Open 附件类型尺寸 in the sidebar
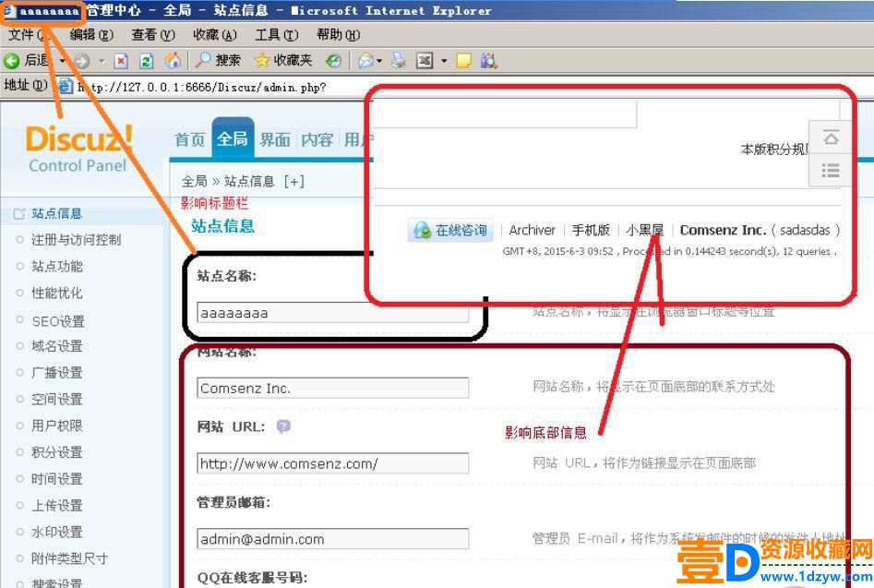874x588 pixels. [69, 558]
